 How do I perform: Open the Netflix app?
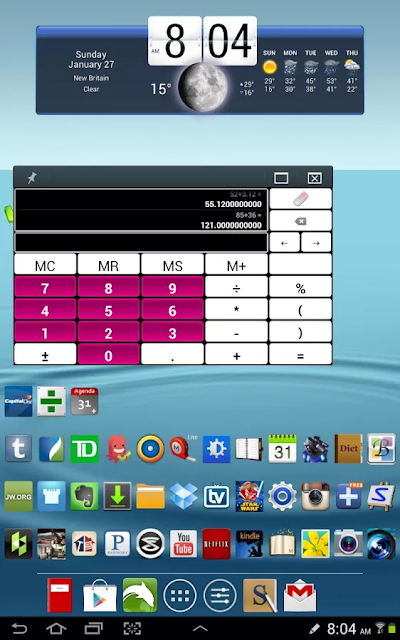click(x=216, y=544)
